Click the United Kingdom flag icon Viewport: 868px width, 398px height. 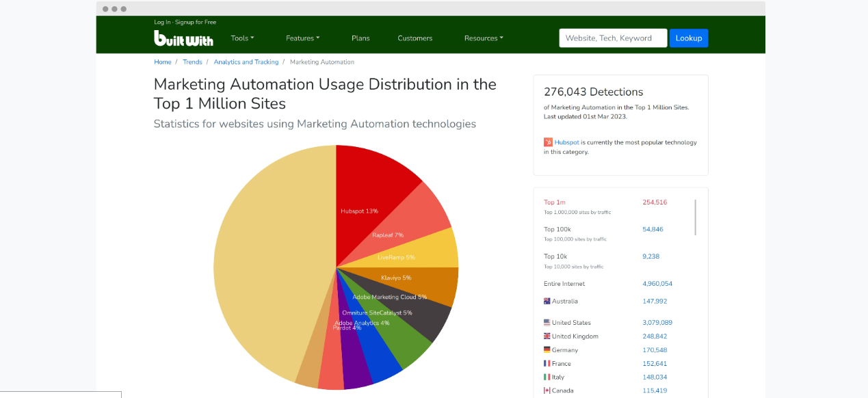(547, 336)
